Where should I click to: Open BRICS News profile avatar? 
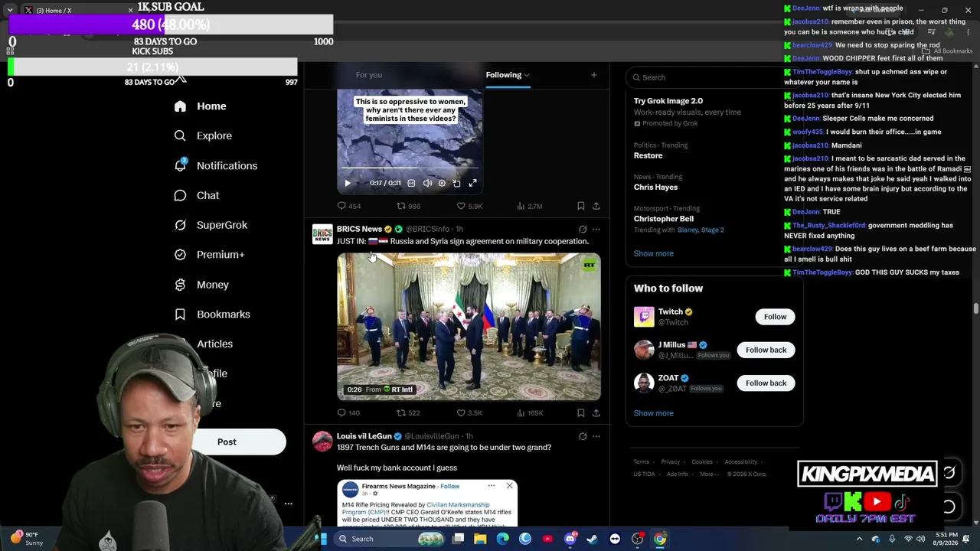point(322,234)
